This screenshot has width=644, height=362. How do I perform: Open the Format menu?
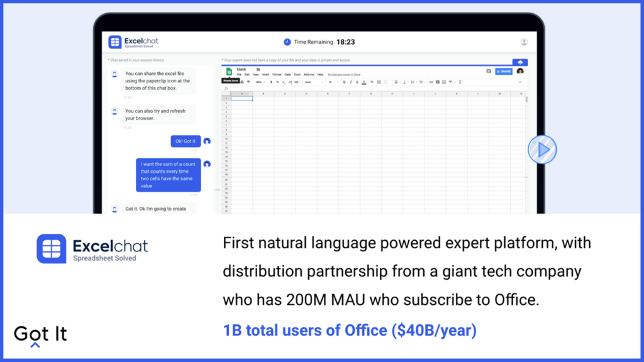[x=277, y=75]
